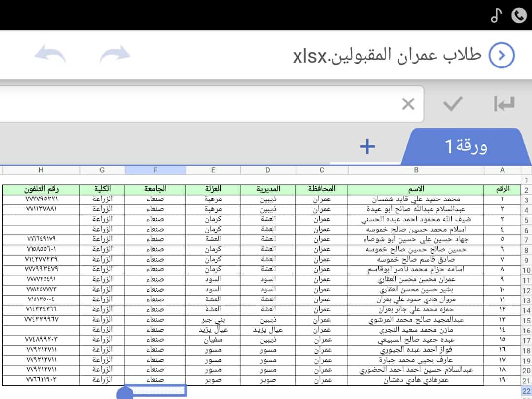Select the phone cell ٧١٥١٣٥٠٠٤
Screen dimensions: 532x399
pos(41,299)
